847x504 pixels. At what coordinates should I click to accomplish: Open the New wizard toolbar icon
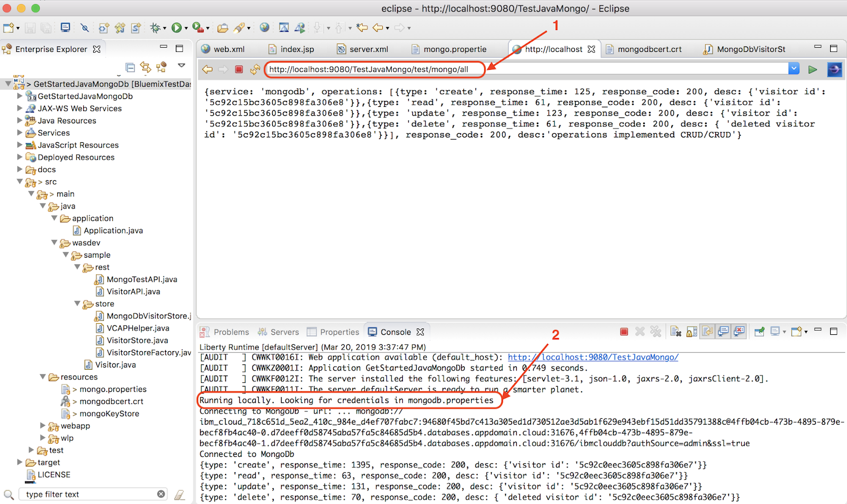[x=8, y=28]
